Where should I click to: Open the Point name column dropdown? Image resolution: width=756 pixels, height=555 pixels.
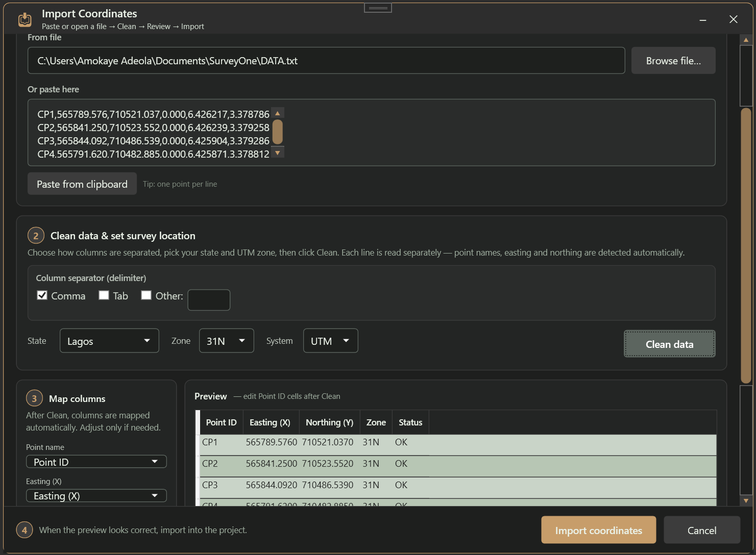pos(96,462)
